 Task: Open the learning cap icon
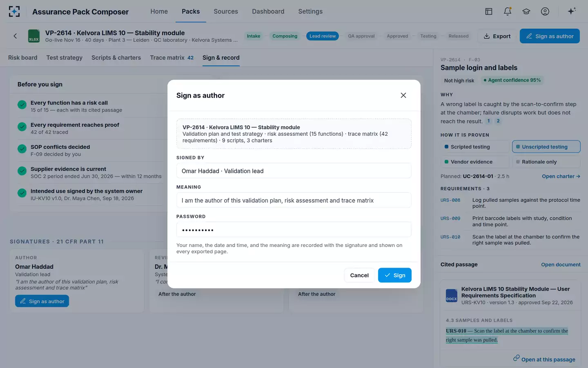pyautogui.click(x=526, y=11)
